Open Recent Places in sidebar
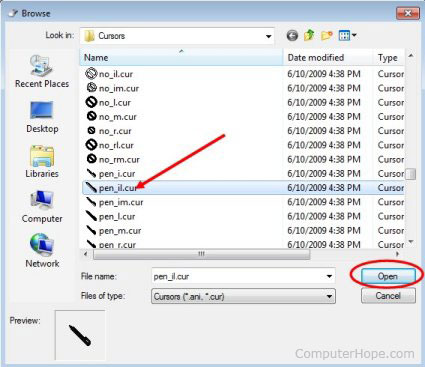 (42, 72)
